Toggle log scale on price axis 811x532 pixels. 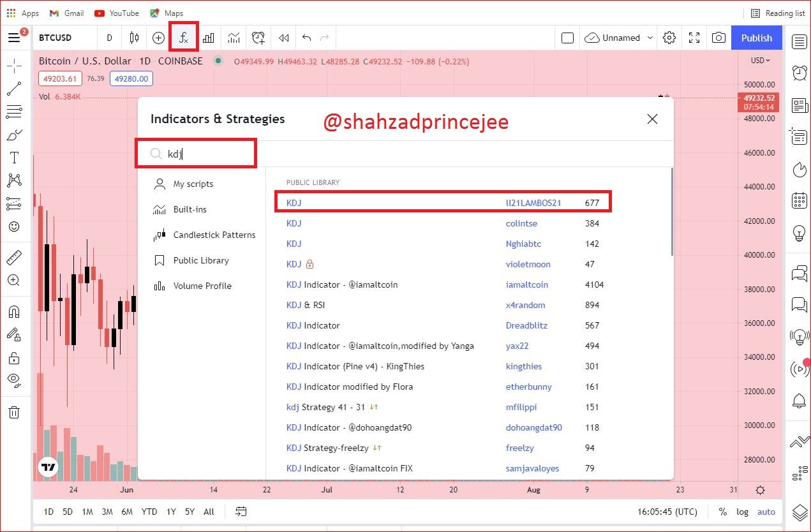(x=743, y=512)
